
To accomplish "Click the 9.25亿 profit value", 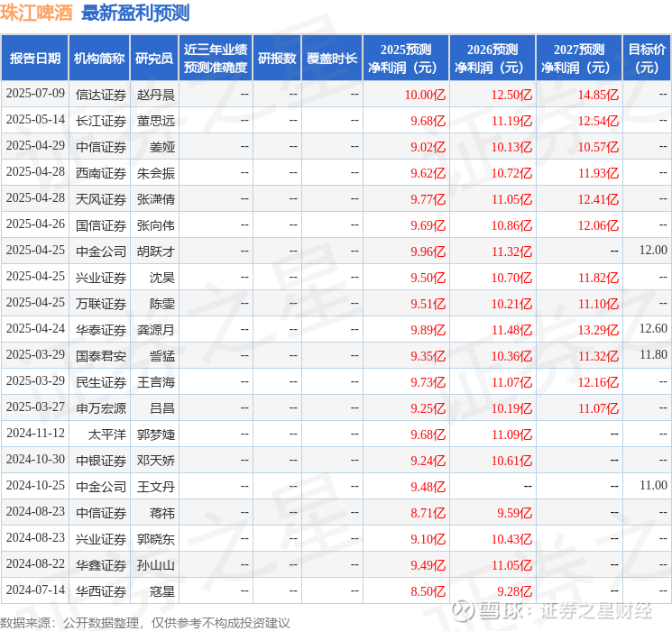I will click(428, 408).
